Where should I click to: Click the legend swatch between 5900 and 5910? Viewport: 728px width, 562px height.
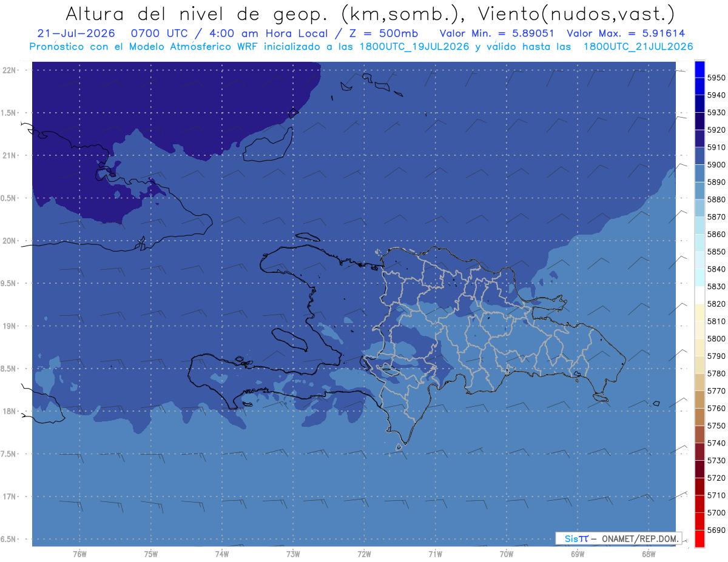[699, 156]
